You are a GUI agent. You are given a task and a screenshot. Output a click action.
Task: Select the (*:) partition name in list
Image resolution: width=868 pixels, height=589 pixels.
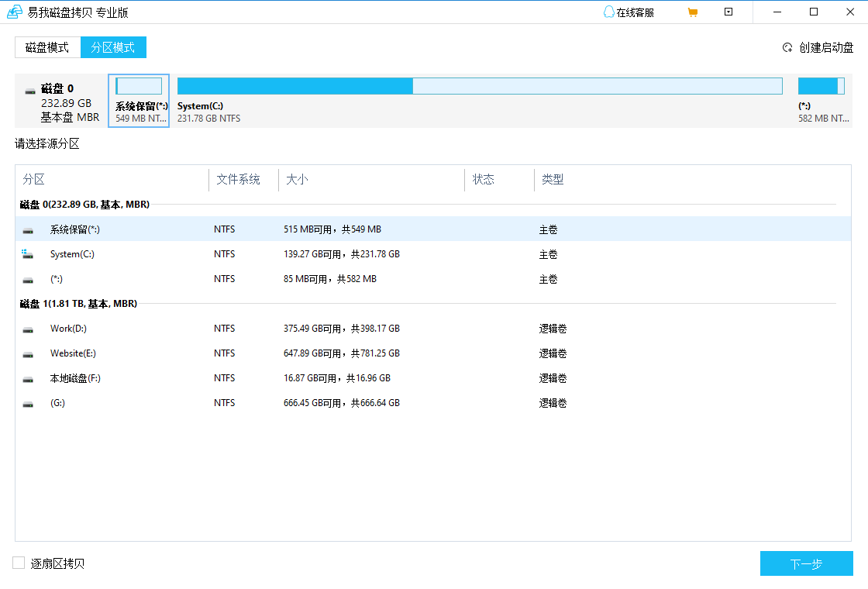[x=57, y=279]
